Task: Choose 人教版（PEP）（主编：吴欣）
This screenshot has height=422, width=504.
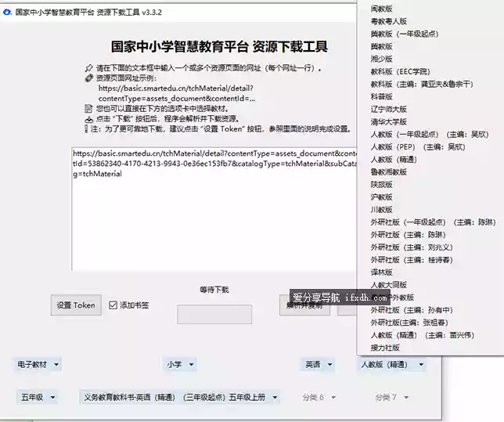Action: coord(418,146)
